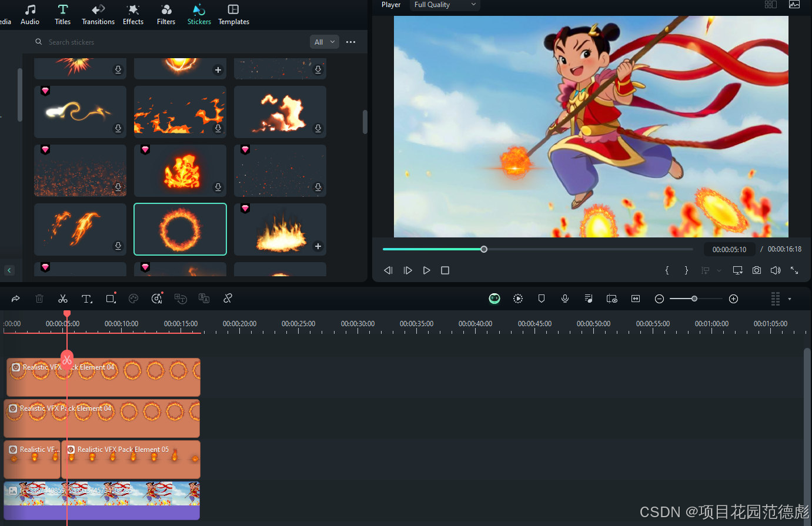Set mark in point with left brace
The width and height of the screenshot is (812, 526).
(667, 270)
